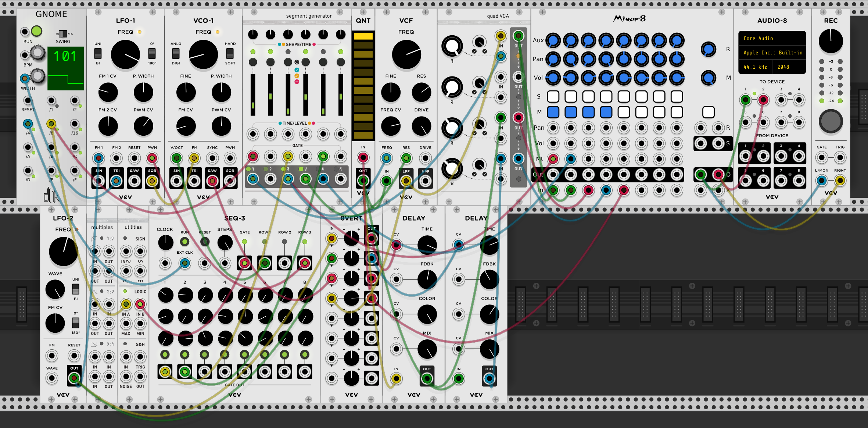Toggle the HARD/SOFT sync switch on VCO-1
The height and width of the screenshot is (428, 868).
(230, 53)
